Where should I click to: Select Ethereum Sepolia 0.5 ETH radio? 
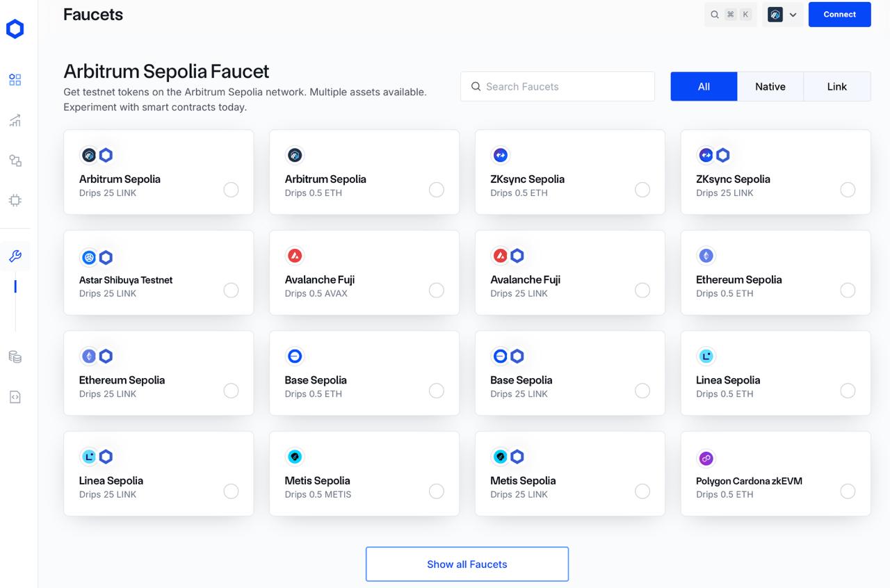tap(848, 291)
